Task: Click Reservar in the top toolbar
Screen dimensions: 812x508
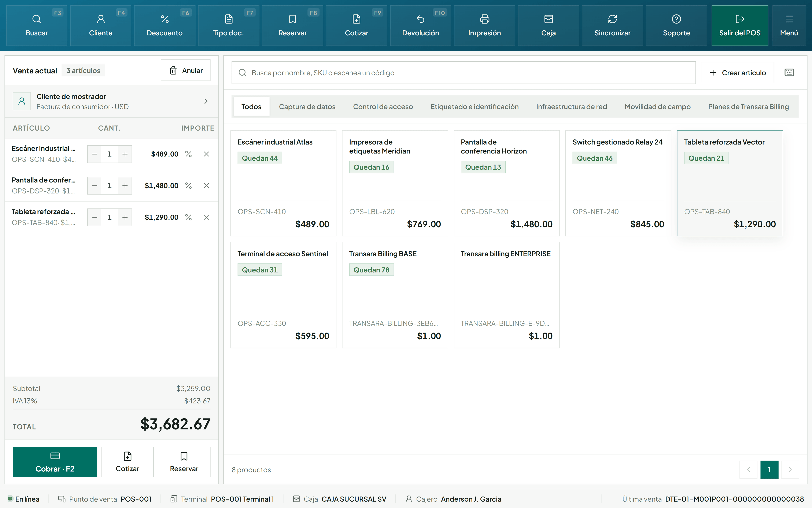Action: point(293,26)
